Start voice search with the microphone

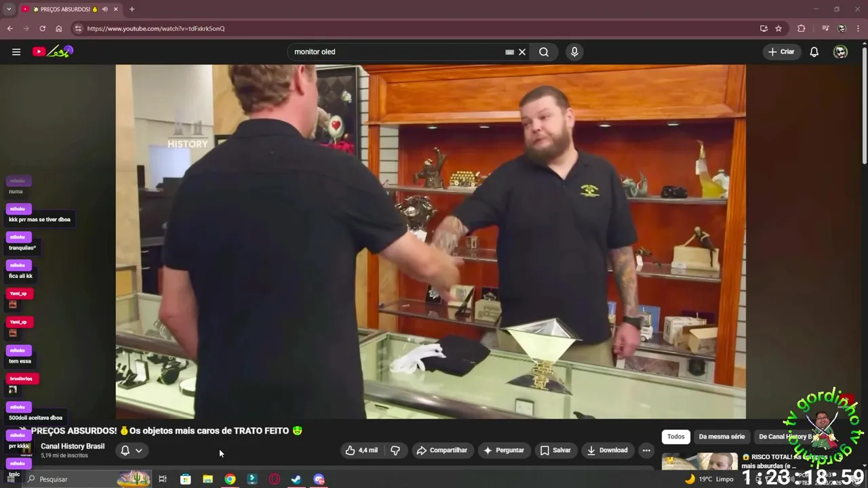pos(574,52)
